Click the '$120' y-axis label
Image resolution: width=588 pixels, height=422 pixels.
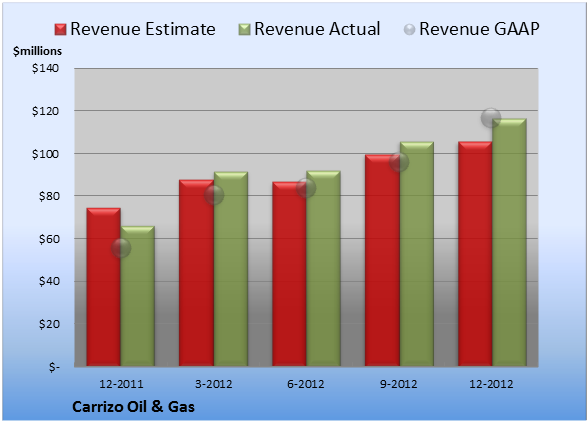(45, 111)
